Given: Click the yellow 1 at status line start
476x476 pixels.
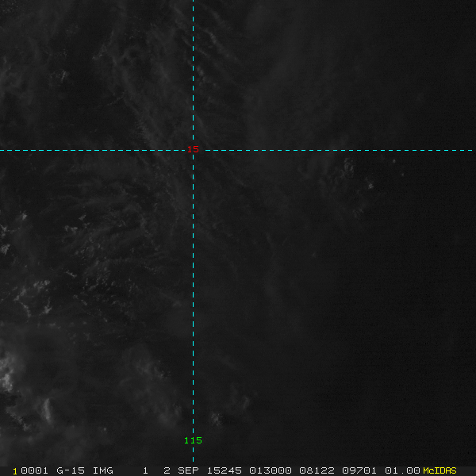Looking at the screenshot, I should [15, 471].
